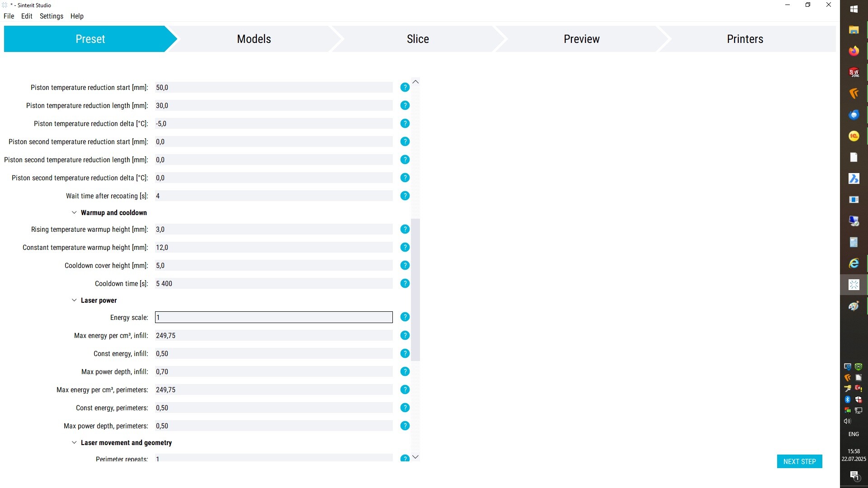Open SolidWorks 2016 from the taskbar
The image size is (868, 488).
pos(854,72)
